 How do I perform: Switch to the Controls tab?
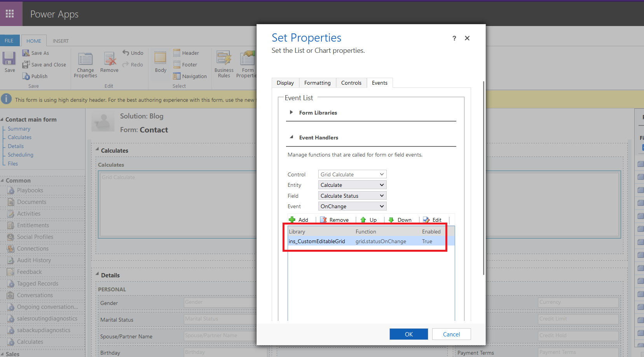(x=351, y=83)
